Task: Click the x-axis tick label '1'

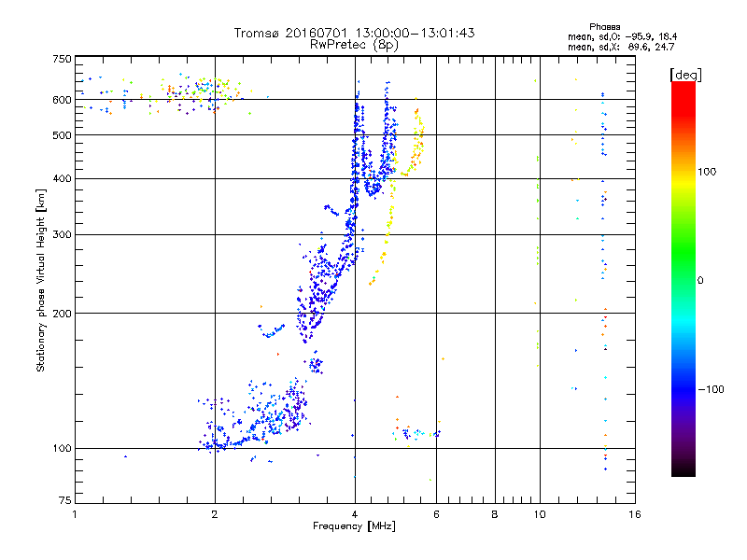Action: tap(75, 514)
